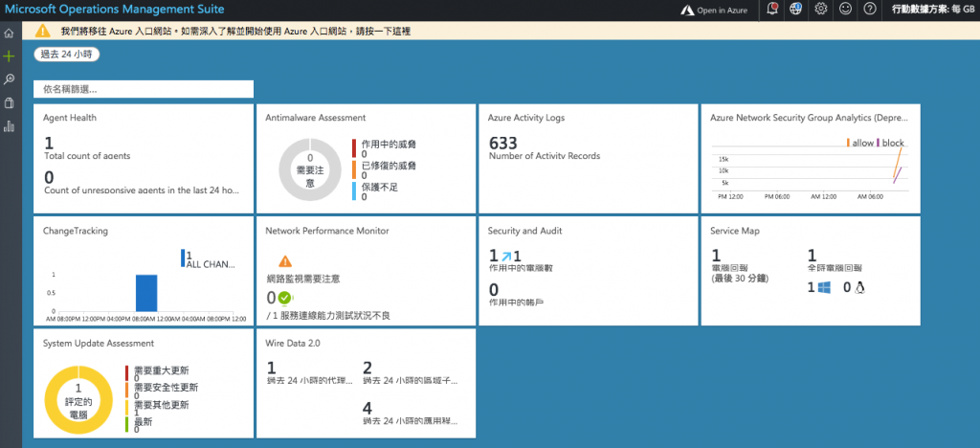Click the orange 需要安全性更新 legend swatch
This screenshot has width=980, height=448.
[x=127, y=391]
